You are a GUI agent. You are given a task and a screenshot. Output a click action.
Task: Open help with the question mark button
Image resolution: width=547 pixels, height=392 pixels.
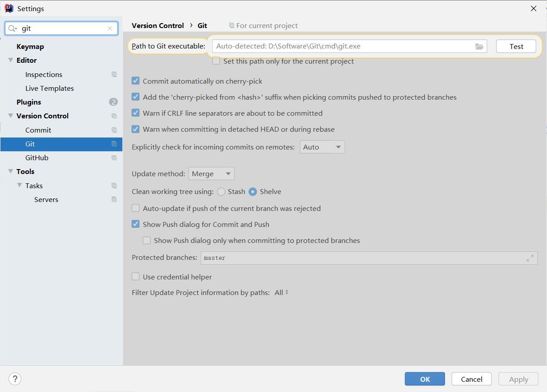pyautogui.click(x=15, y=379)
